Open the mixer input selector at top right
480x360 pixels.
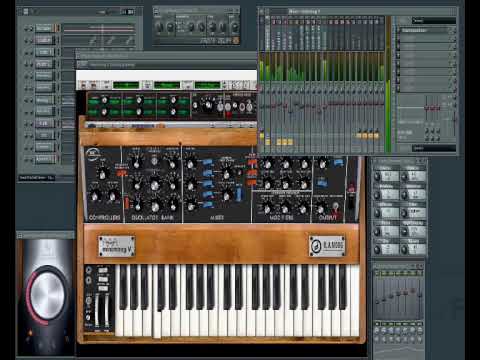(434, 21)
